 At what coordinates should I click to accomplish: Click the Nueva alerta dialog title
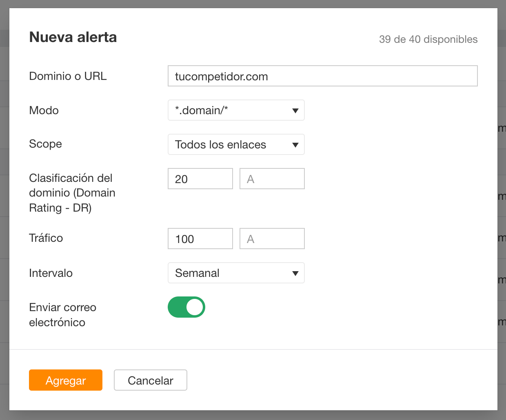(x=73, y=37)
